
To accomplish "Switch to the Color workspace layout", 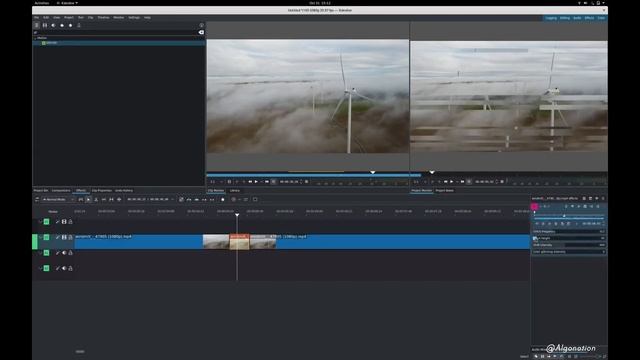I will point(601,18).
